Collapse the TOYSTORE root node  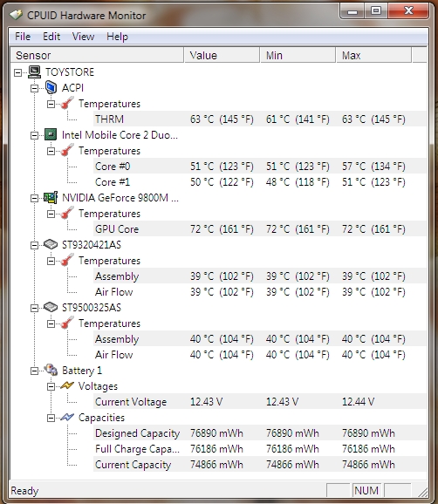pos(18,72)
